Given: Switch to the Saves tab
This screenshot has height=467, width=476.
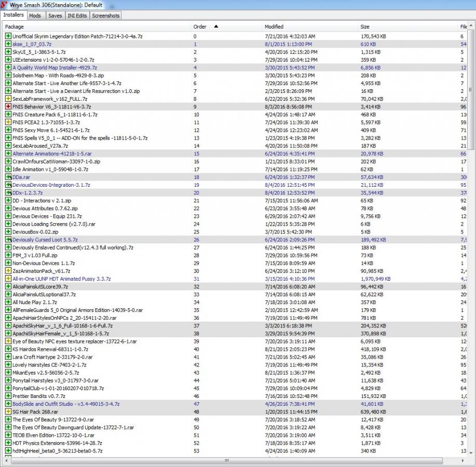Looking at the screenshot, I should [x=55, y=16].
